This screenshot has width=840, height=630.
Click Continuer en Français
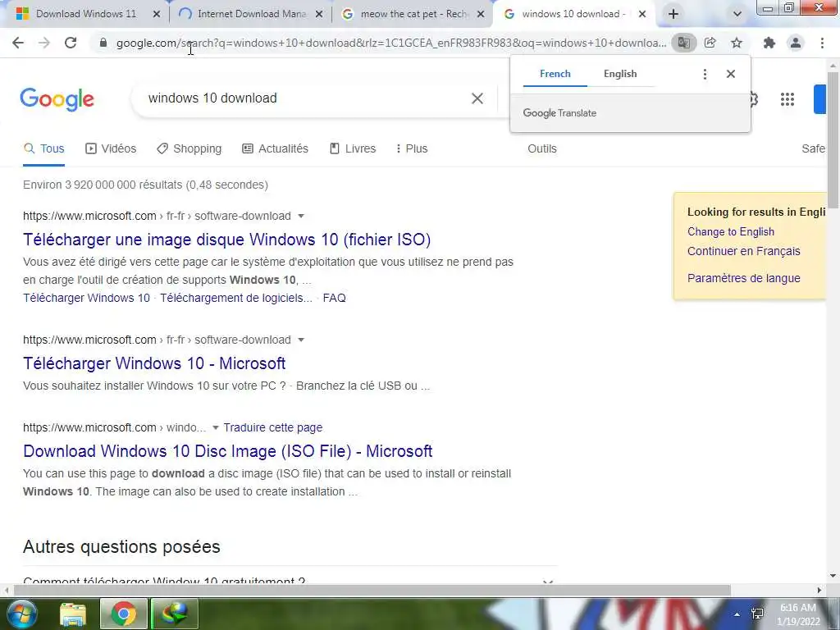point(743,251)
